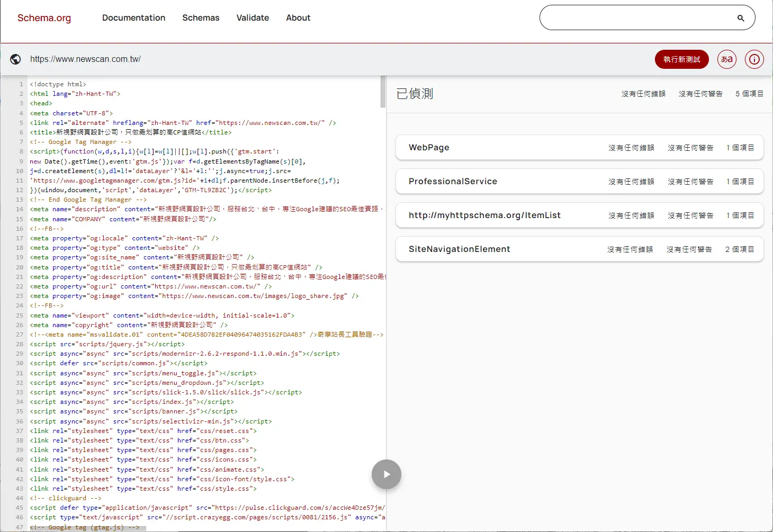Image resolution: width=773 pixels, height=532 pixels.
Task: Click the tested URL https://www.newscan.com.tw/
Action: (x=85, y=59)
